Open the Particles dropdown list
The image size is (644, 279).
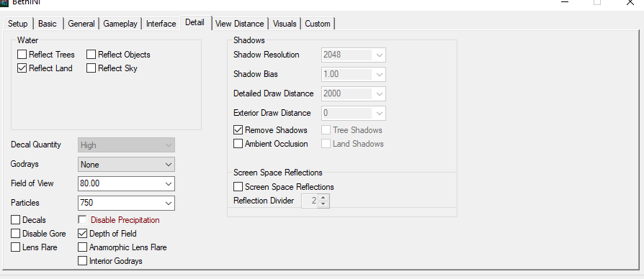(x=126, y=203)
